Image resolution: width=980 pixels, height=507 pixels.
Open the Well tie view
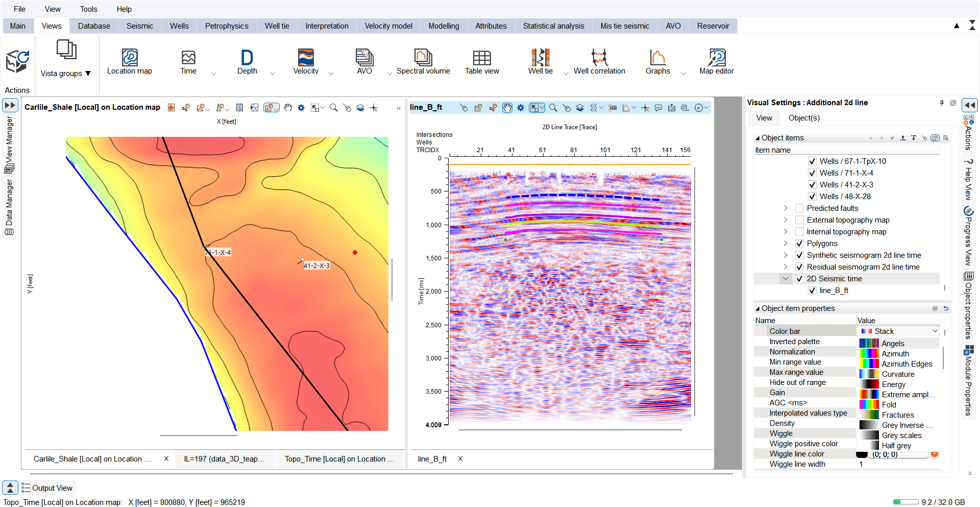point(541,62)
